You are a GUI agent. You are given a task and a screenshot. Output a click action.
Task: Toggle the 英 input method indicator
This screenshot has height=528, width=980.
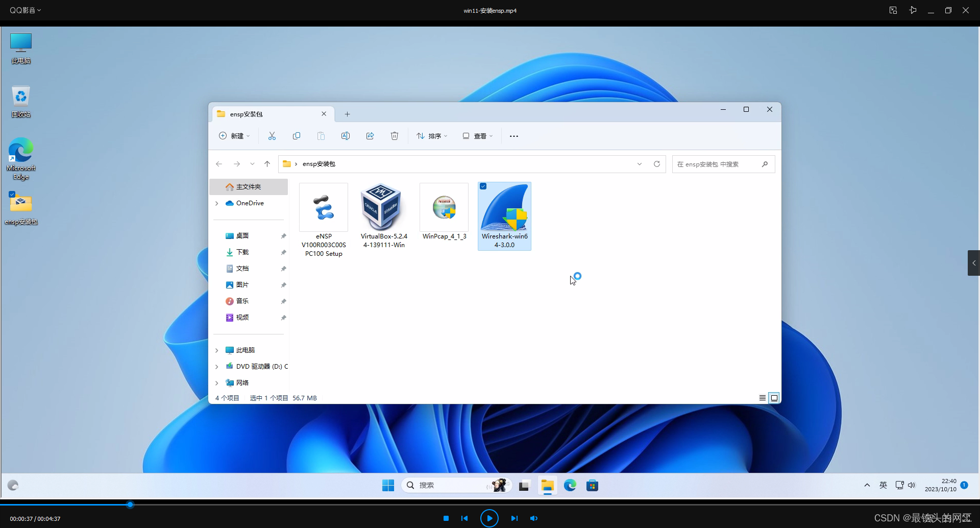pos(884,485)
